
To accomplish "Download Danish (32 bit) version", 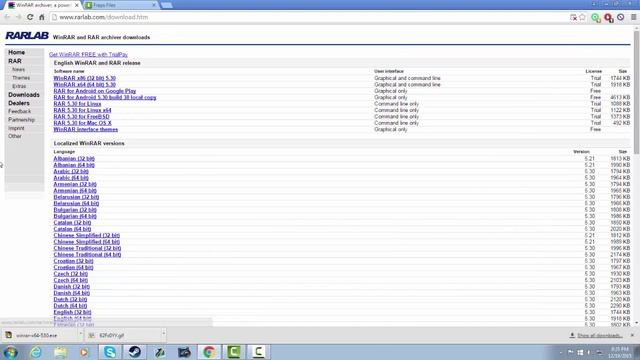I will click(x=72, y=287).
